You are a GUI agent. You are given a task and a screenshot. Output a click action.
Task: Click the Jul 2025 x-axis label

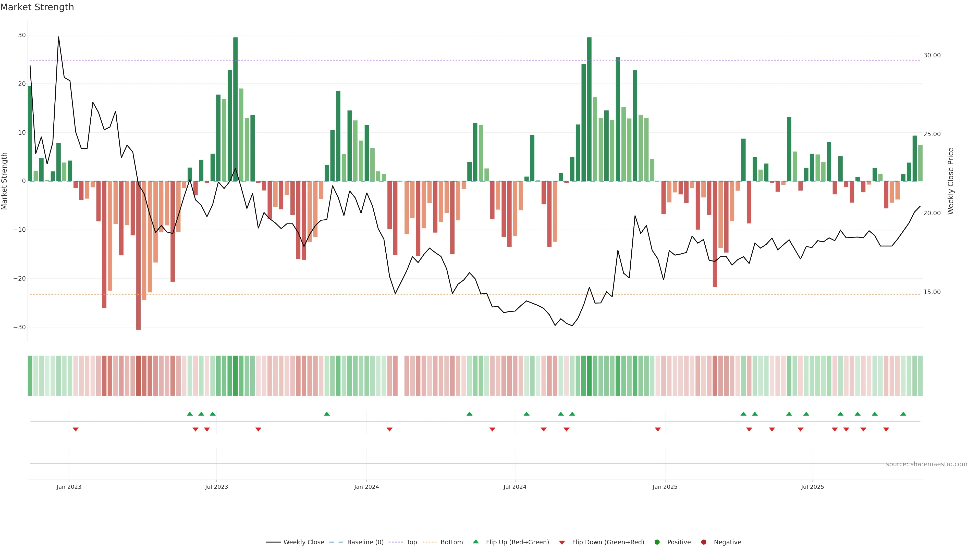coord(812,487)
